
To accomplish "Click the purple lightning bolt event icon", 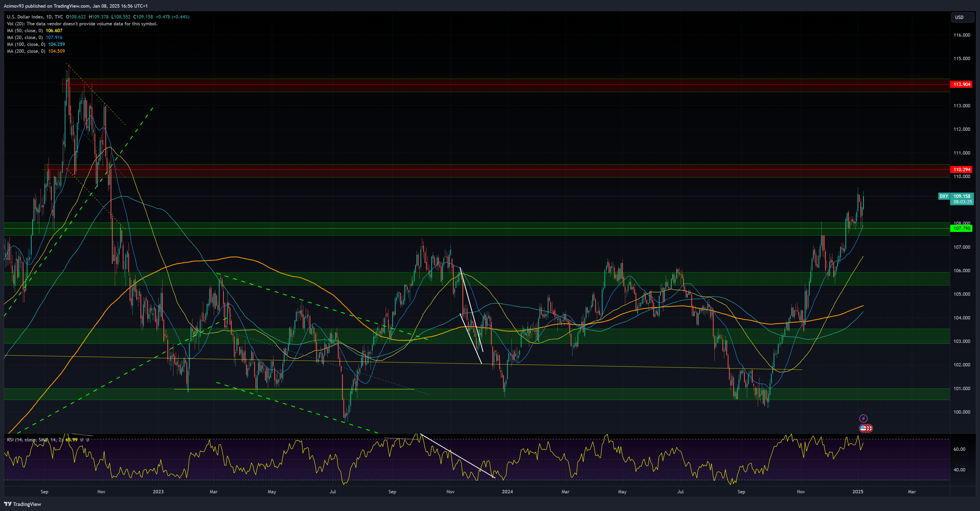I will pyautogui.click(x=863, y=419).
